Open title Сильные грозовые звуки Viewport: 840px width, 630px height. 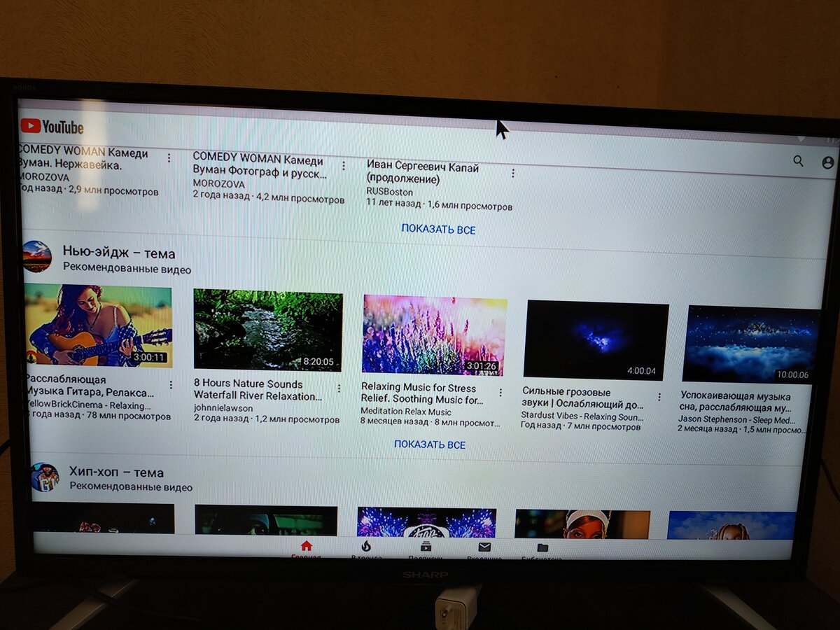(x=583, y=398)
